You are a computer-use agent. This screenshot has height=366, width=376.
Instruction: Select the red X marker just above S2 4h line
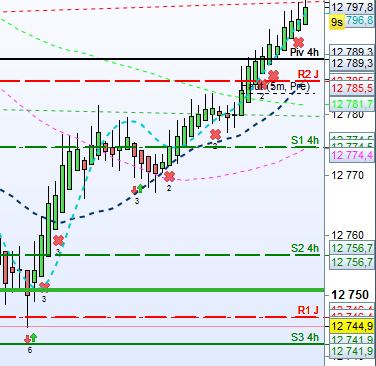[58, 240]
